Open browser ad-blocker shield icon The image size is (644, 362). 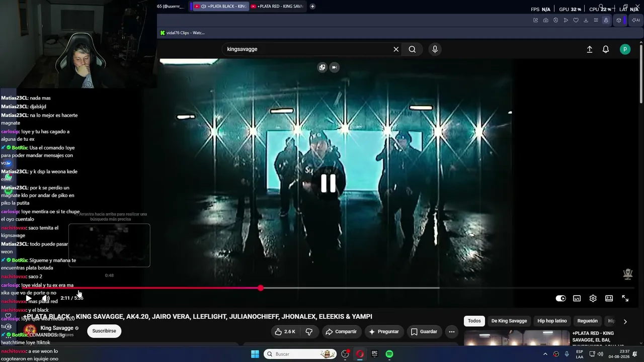click(x=555, y=20)
